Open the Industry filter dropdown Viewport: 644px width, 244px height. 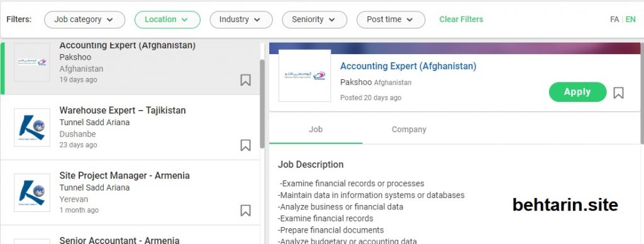click(241, 19)
